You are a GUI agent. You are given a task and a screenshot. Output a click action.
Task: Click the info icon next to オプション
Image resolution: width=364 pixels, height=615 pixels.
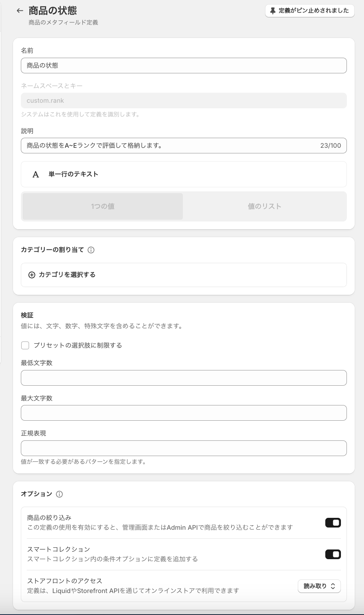(x=59, y=494)
